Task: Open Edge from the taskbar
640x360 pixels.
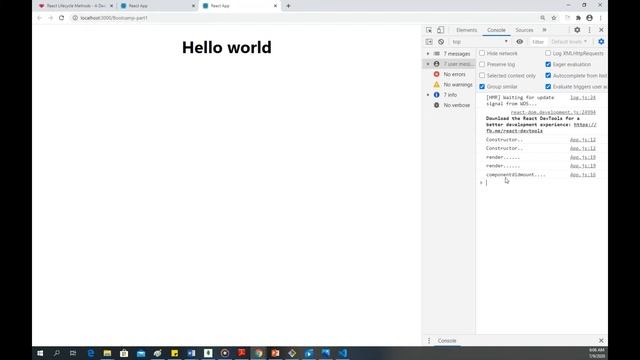Action: point(91,353)
